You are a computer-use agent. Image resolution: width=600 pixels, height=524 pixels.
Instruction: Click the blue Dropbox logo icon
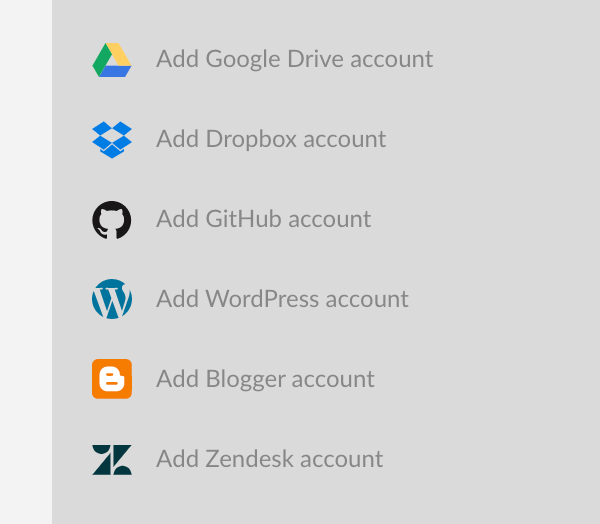click(112, 140)
